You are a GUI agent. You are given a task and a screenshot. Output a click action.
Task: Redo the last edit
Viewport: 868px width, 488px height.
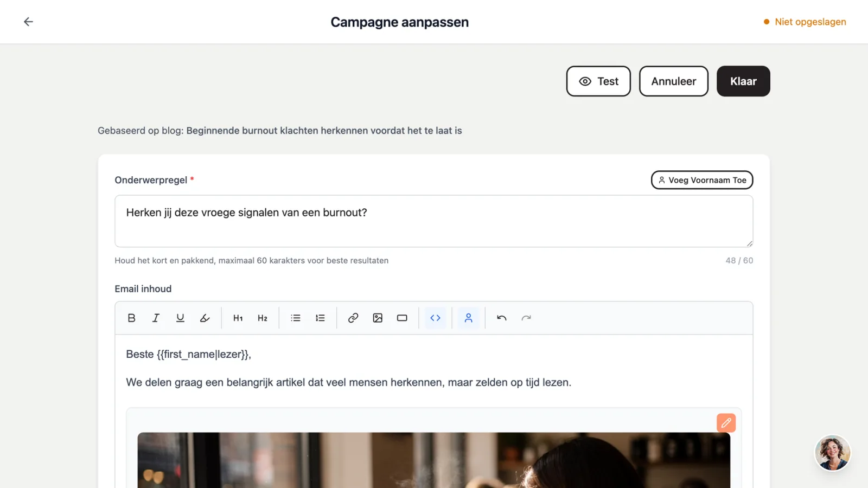click(x=526, y=318)
